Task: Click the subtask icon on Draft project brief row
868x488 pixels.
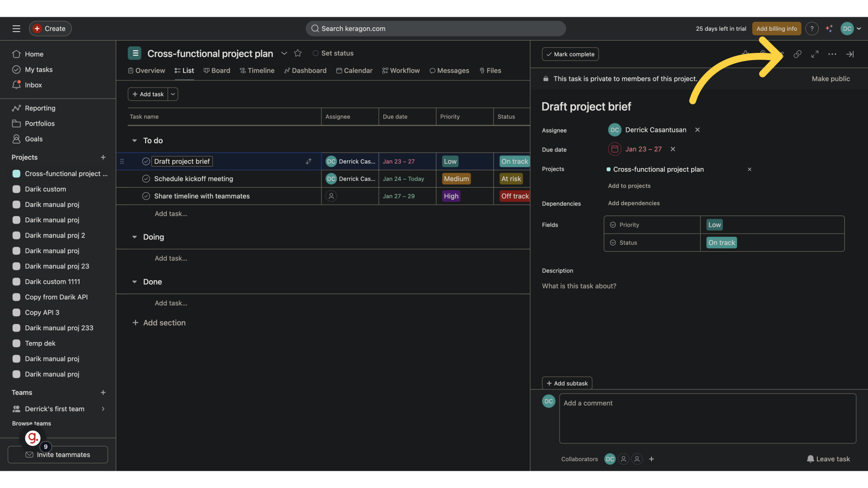Action: coord(308,161)
